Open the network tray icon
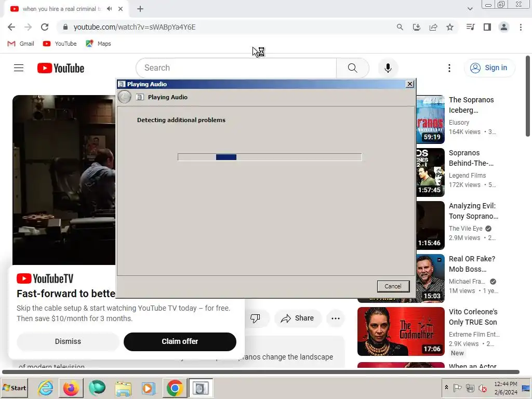 (470, 388)
